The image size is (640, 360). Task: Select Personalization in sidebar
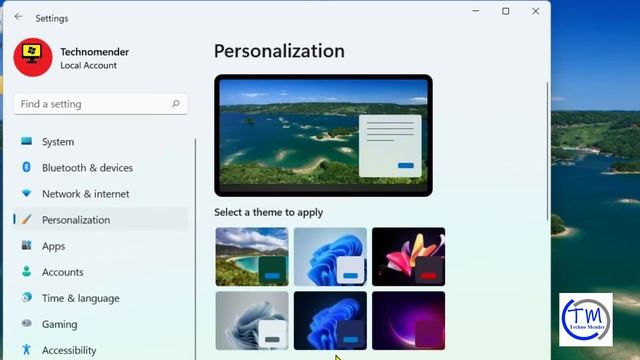(x=101, y=220)
